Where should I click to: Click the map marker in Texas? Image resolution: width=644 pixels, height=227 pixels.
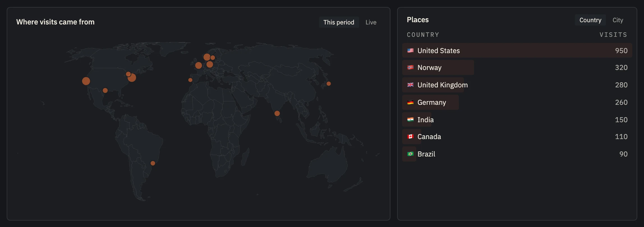pos(105,90)
